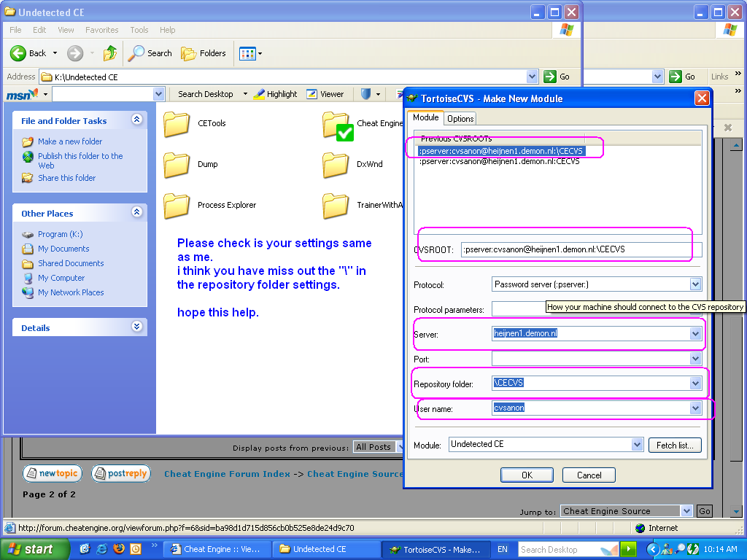Click the Viewer button in MSN toolbar
Image resolution: width=747 pixels, height=560 pixels.
click(325, 94)
